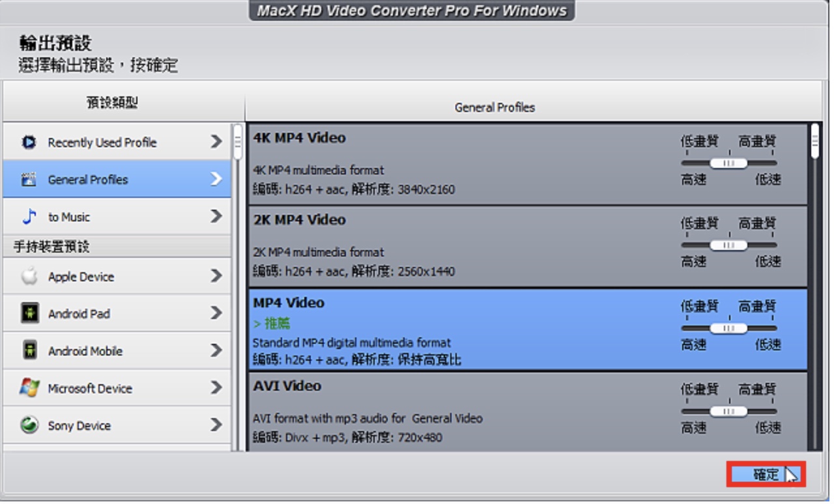This screenshot has width=834, height=504.
Task: Expand General Profiles arrow
Action: [216, 179]
